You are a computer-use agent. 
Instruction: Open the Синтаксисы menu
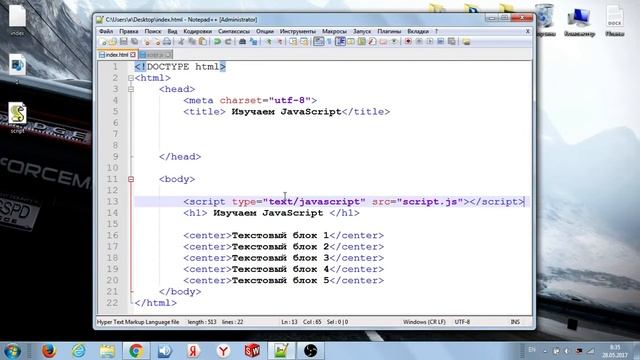233,31
